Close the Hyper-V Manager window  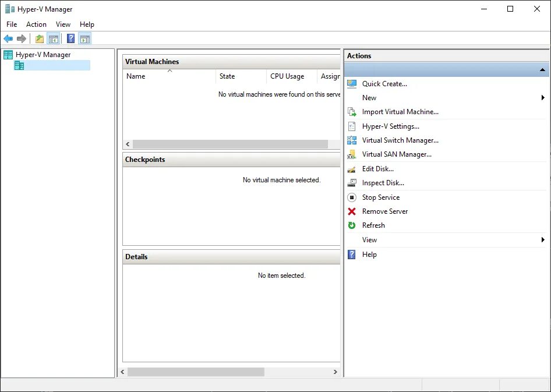537,9
